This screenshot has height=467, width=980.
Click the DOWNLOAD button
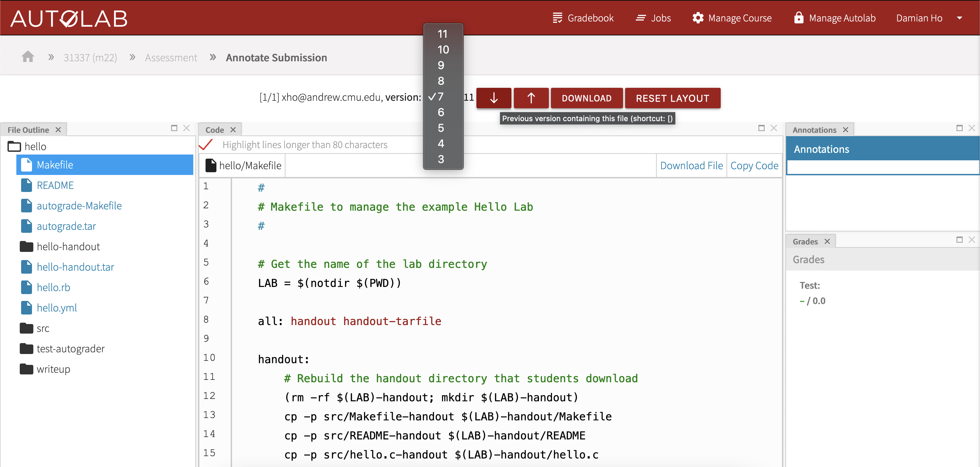click(587, 98)
